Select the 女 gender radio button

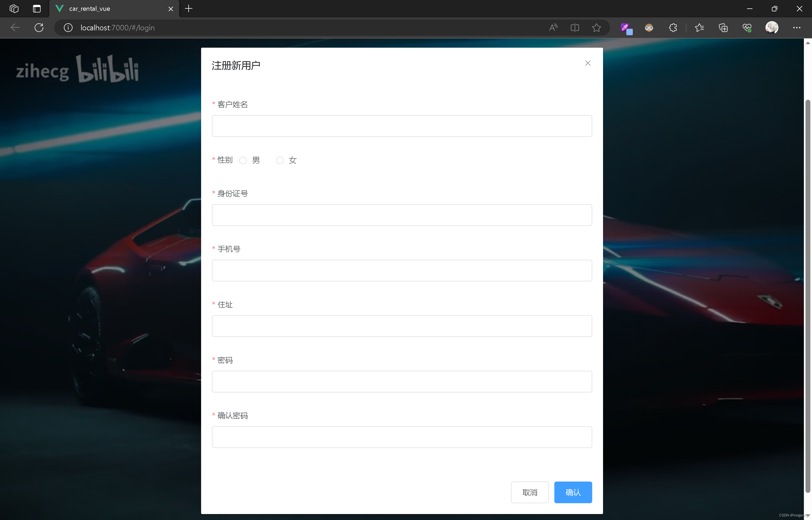coord(280,160)
